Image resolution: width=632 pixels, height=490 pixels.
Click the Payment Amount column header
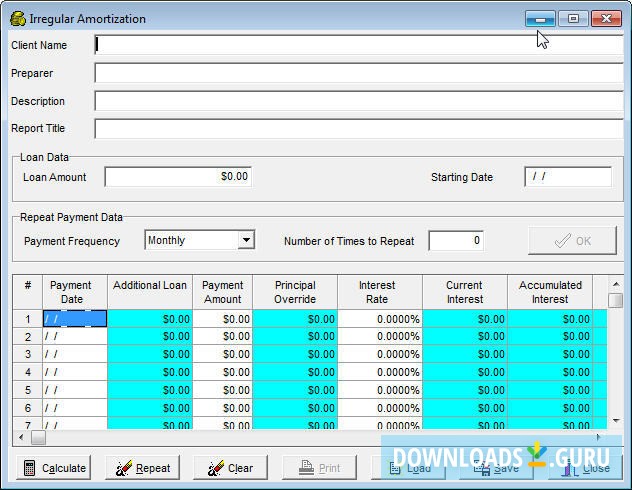tap(222, 292)
